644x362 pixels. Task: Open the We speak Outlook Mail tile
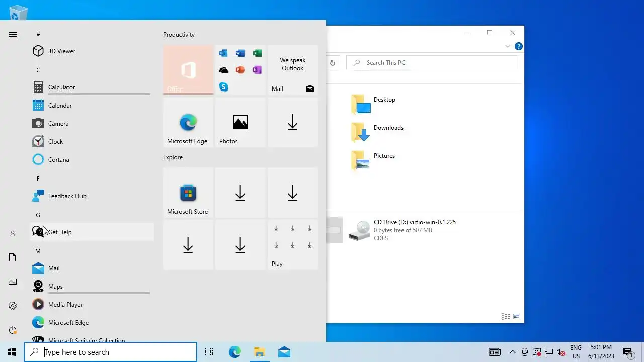(x=293, y=70)
